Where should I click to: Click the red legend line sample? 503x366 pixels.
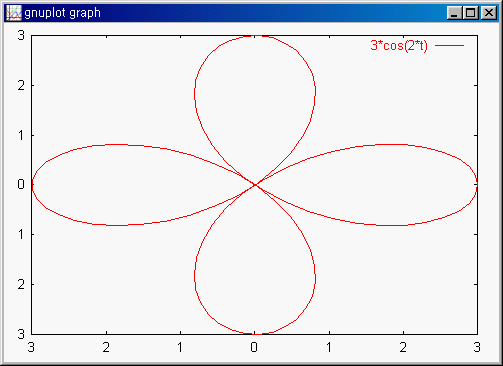(x=449, y=45)
